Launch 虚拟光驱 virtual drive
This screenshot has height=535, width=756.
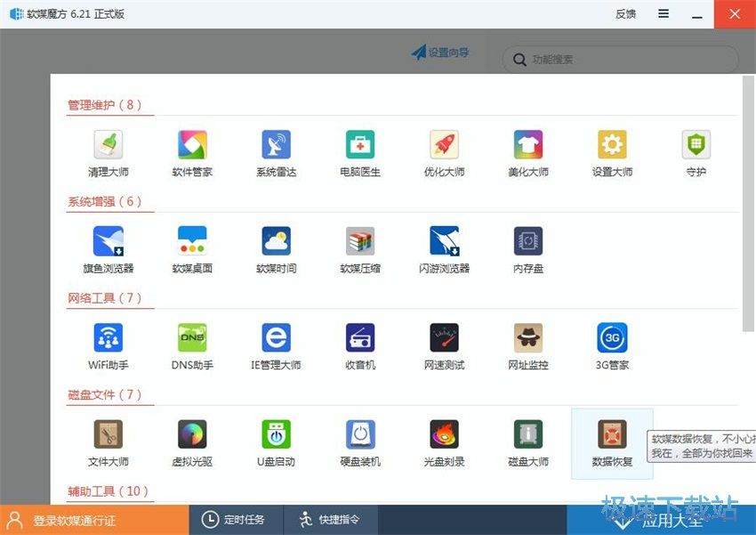192,442
